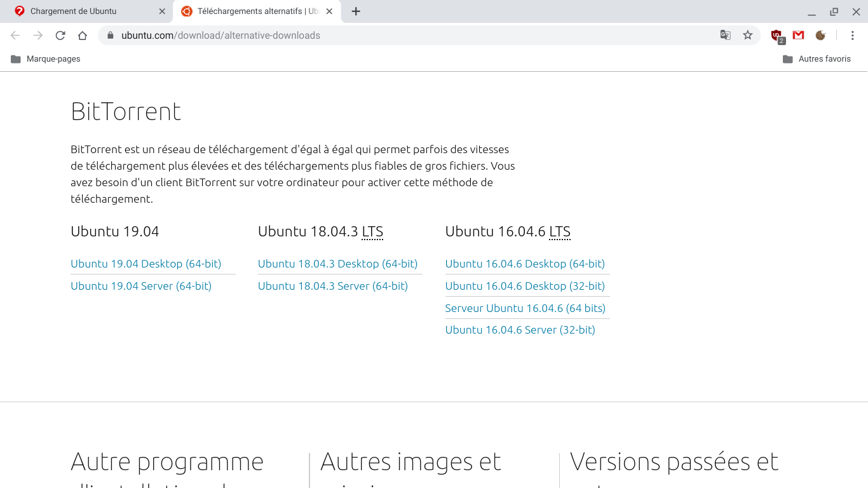
Task: Reload the current page
Action: pos(60,36)
